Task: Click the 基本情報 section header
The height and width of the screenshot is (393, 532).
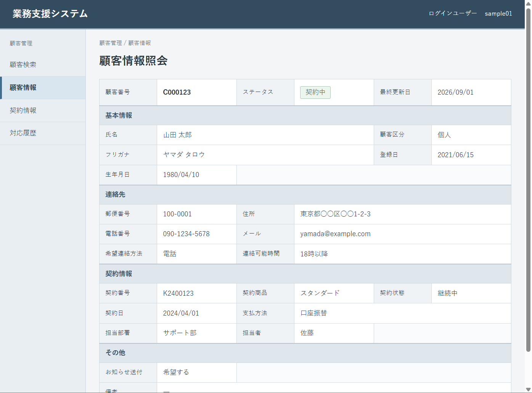Action: click(305, 116)
